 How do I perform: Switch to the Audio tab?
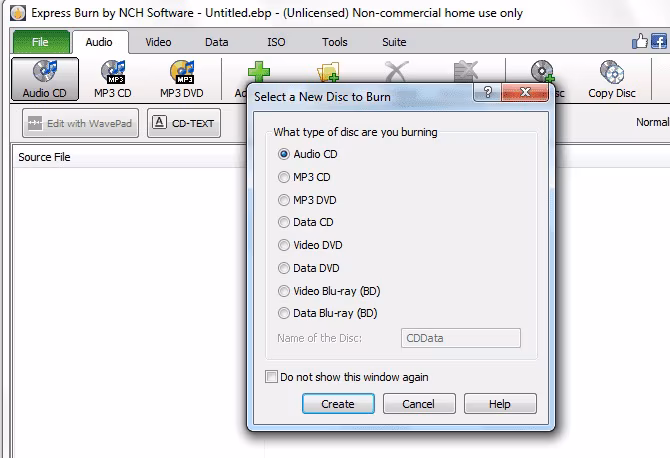click(99, 42)
